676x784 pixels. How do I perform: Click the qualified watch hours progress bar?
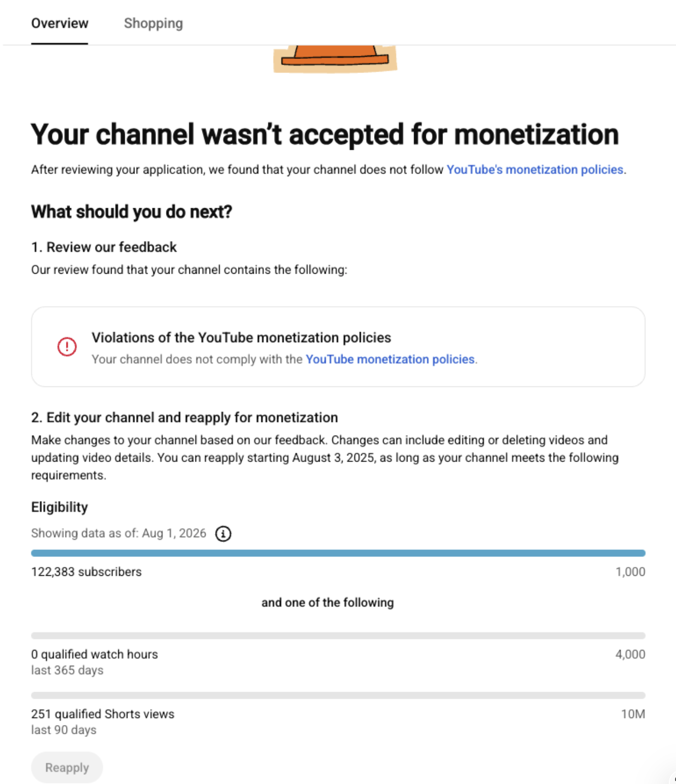338,636
